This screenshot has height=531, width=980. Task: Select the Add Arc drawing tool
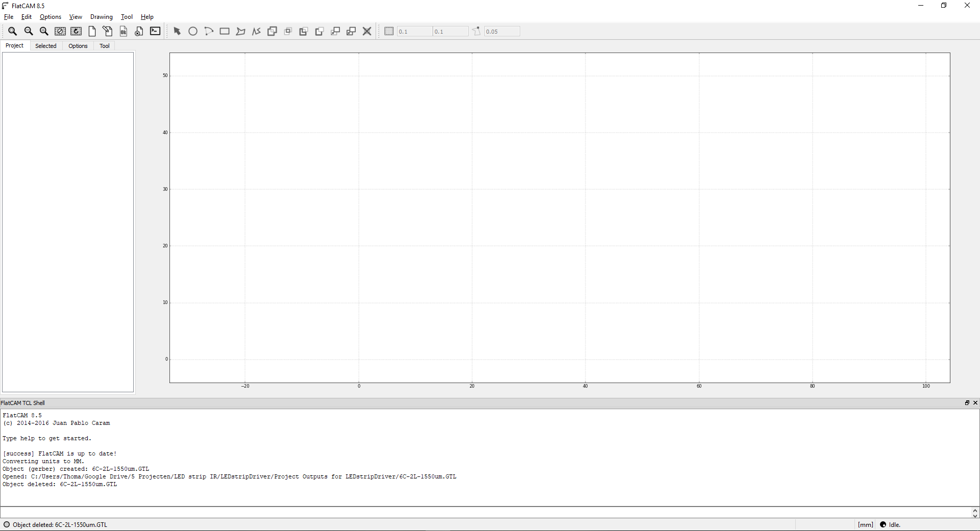pyautogui.click(x=209, y=32)
